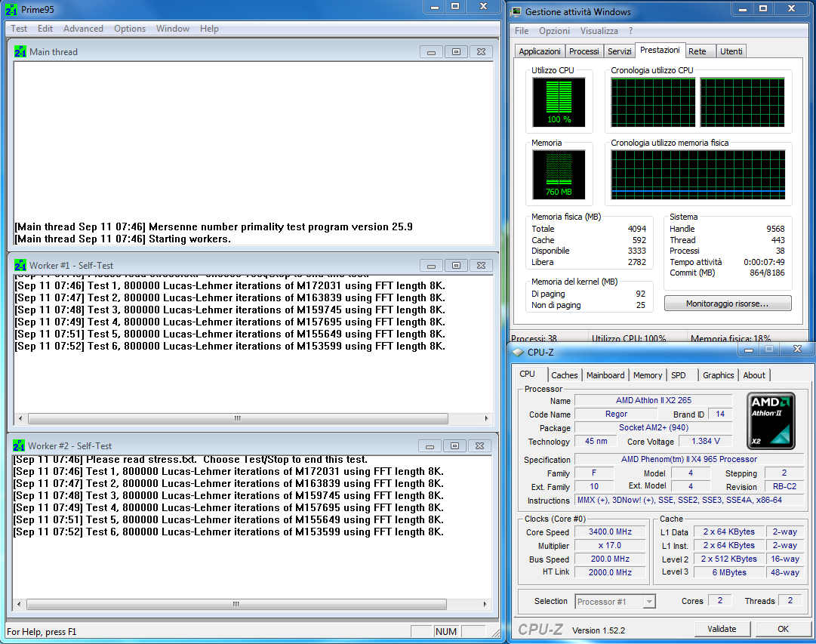The height and width of the screenshot is (644, 816).
Task: Click the code name value Regor
Action: click(x=616, y=414)
